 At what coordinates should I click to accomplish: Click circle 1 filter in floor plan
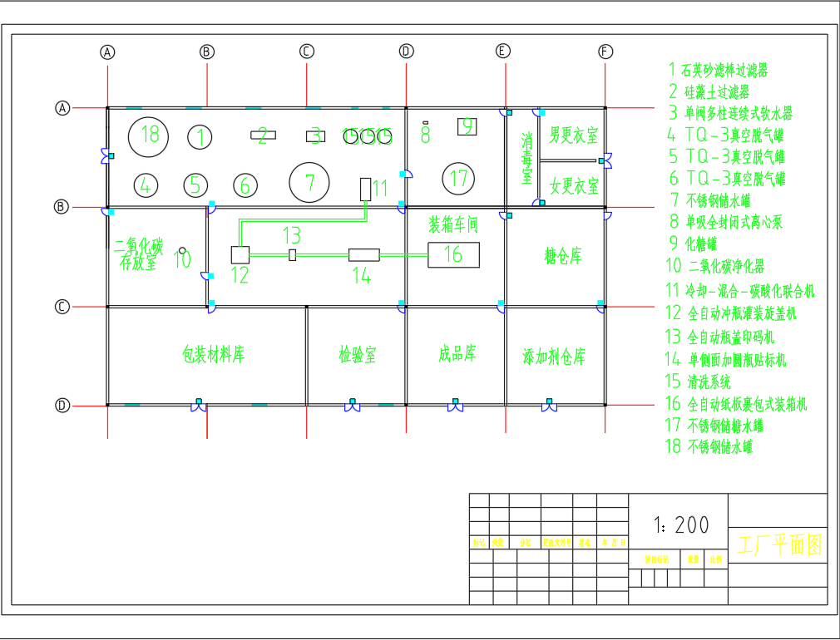click(x=200, y=137)
